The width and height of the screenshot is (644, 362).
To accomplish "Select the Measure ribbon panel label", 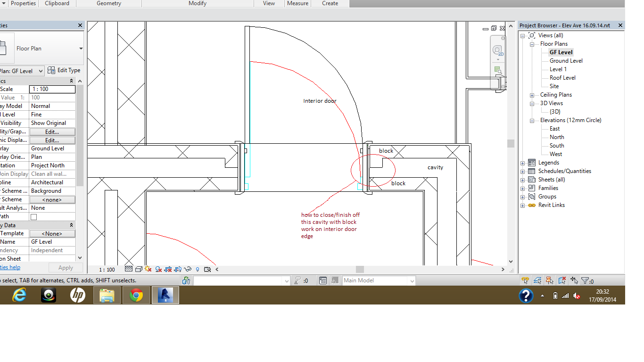I will (x=297, y=3).
